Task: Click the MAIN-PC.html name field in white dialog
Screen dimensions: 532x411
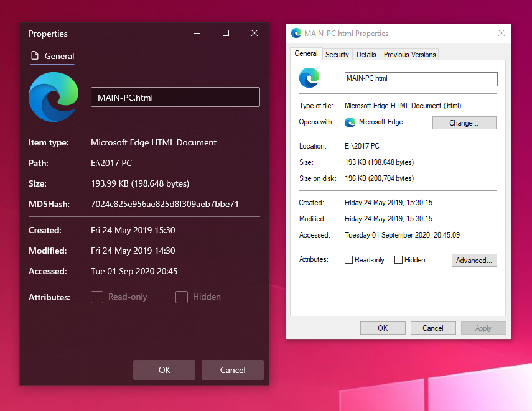Action: (x=421, y=79)
